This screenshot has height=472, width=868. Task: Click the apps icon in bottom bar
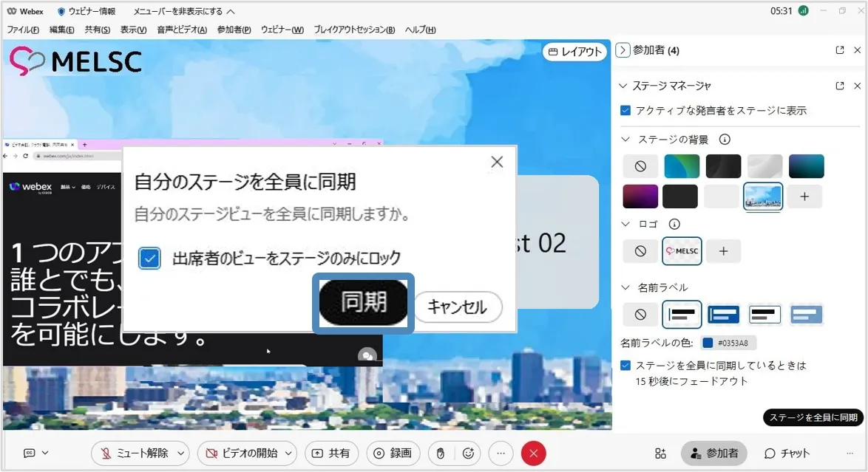click(x=661, y=454)
